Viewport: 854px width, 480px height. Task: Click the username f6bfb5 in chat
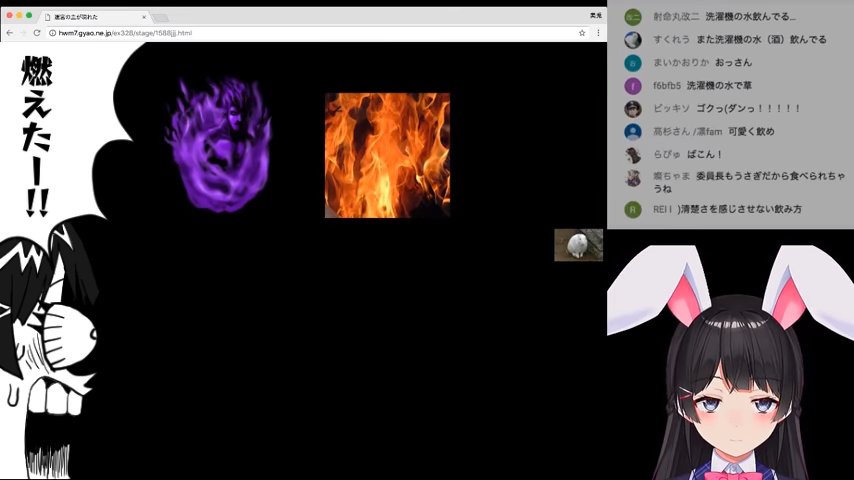(667, 86)
